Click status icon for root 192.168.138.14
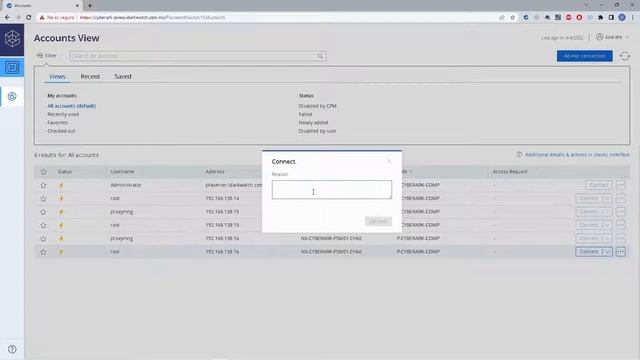This screenshot has height=360, width=640. [x=62, y=199]
